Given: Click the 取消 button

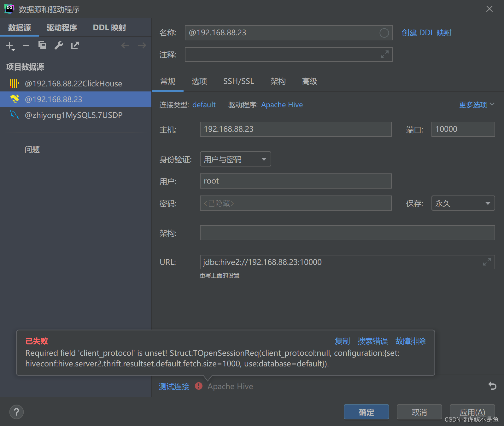Looking at the screenshot, I should click(419, 412).
